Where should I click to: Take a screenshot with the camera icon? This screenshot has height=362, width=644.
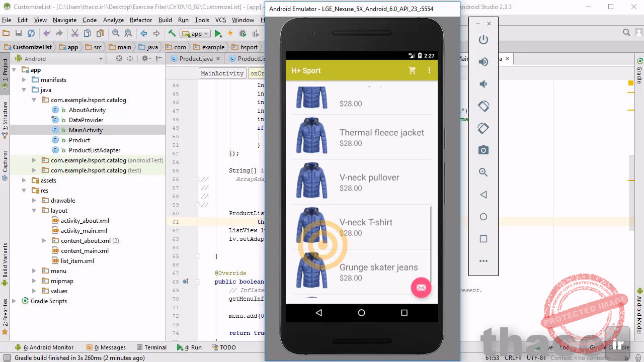click(x=483, y=150)
